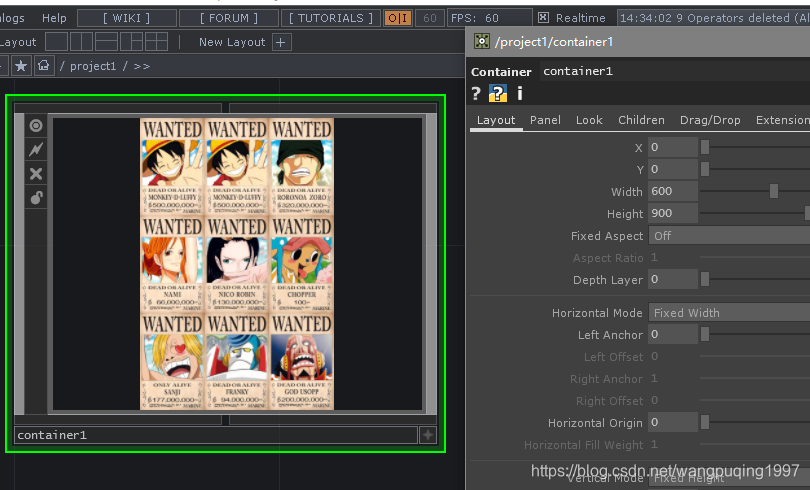The image size is (810, 490).
Task: Go to the home network icon
Action: click(44, 66)
